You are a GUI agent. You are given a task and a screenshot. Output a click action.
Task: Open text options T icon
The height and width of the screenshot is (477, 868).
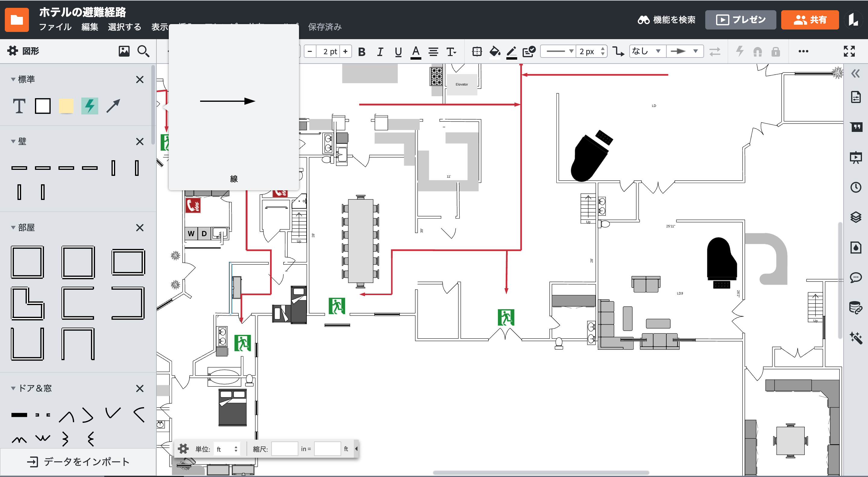click(451, 51)
